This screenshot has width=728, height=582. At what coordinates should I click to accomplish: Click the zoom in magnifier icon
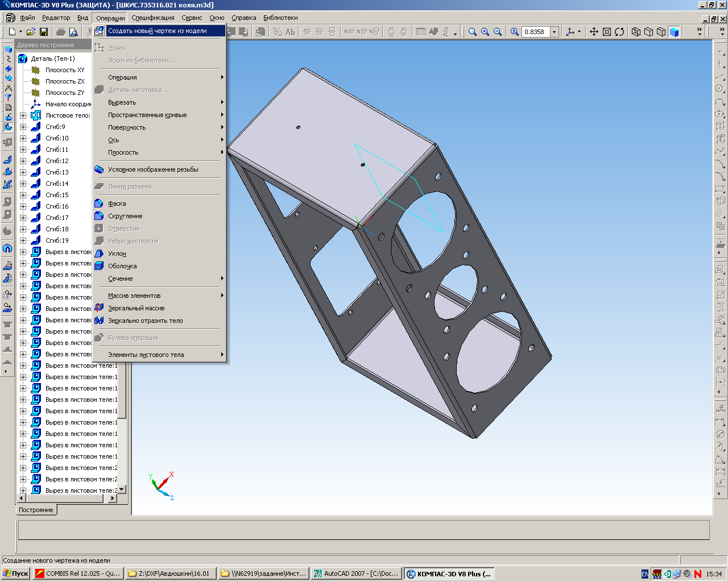point(485,32)
